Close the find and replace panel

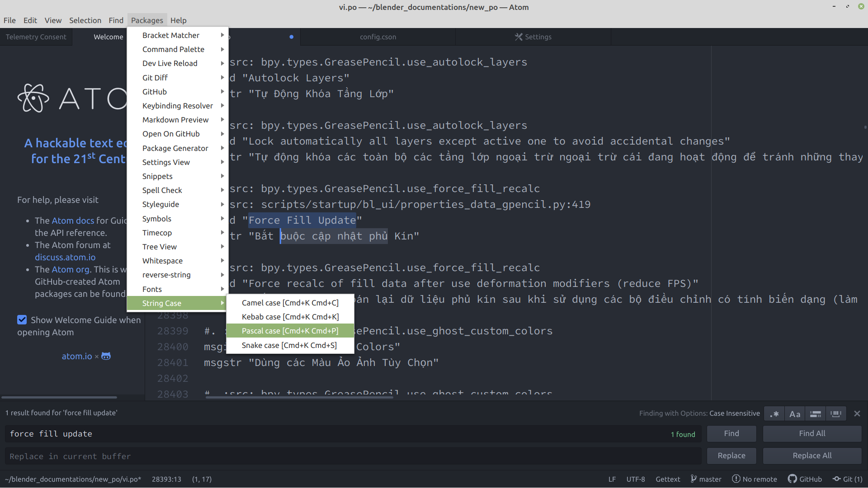click(857, 413)
